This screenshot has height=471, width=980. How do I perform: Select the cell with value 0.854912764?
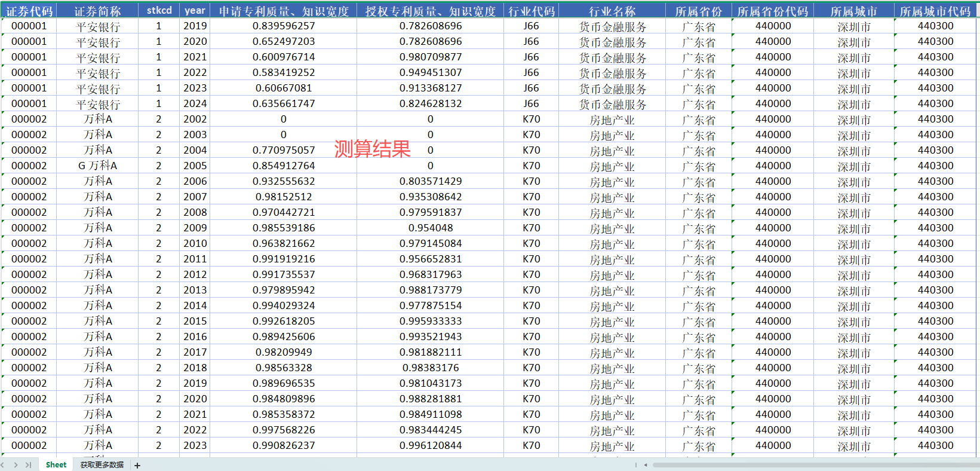tap(284, 166)
